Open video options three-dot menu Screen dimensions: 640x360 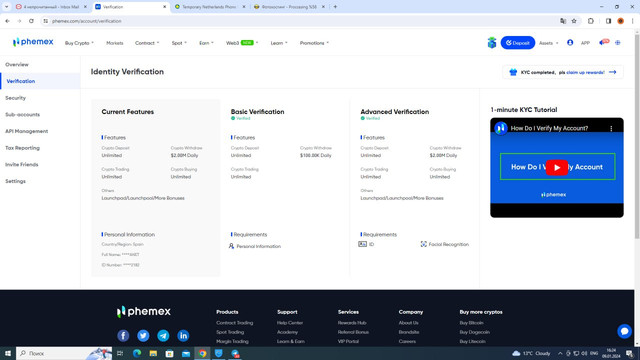click(x=611, y=128)
